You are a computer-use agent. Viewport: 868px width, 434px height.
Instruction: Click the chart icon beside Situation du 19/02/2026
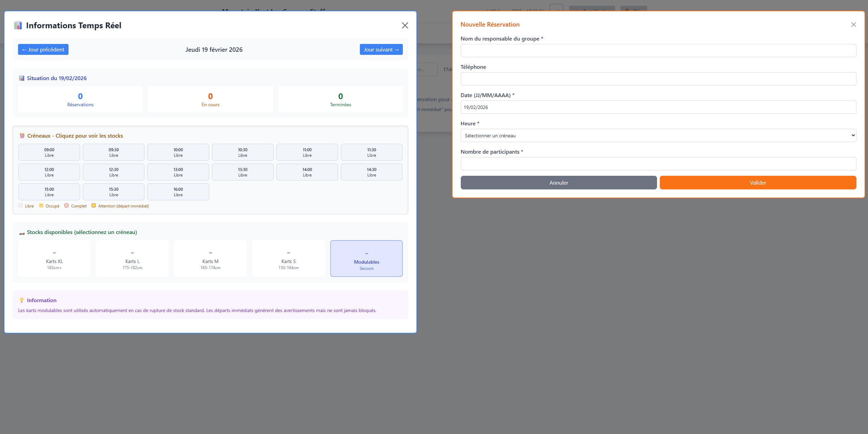22,78
